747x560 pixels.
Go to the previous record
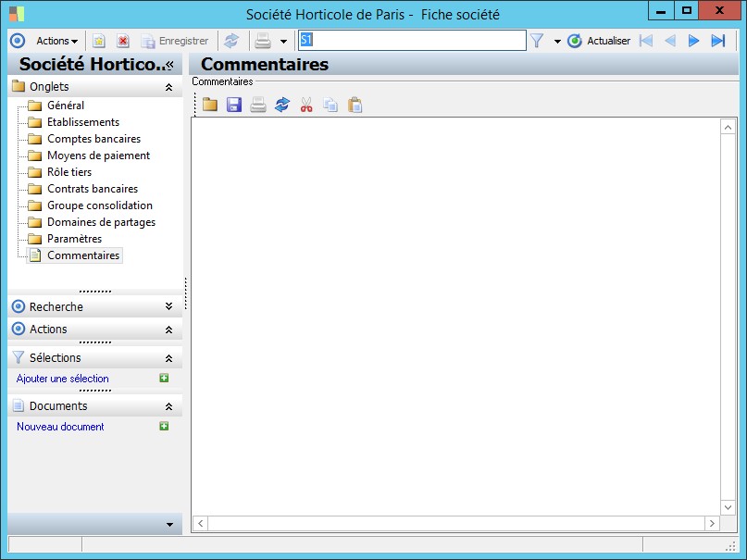670,41
